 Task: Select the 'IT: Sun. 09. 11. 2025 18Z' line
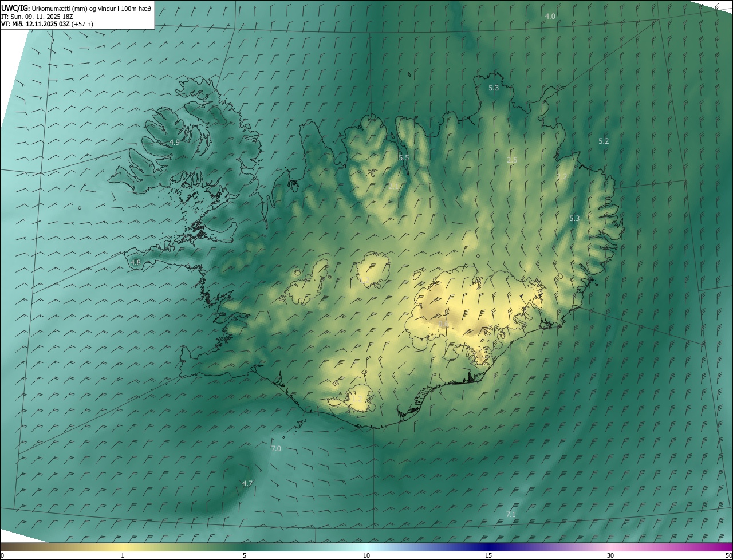click(x=37, y=16)
